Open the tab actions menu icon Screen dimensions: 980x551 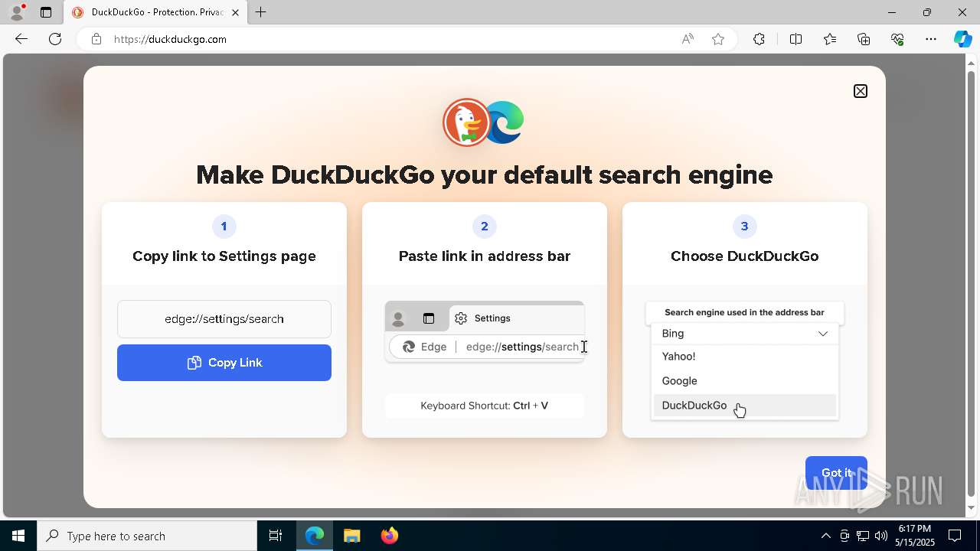point(46,12)
